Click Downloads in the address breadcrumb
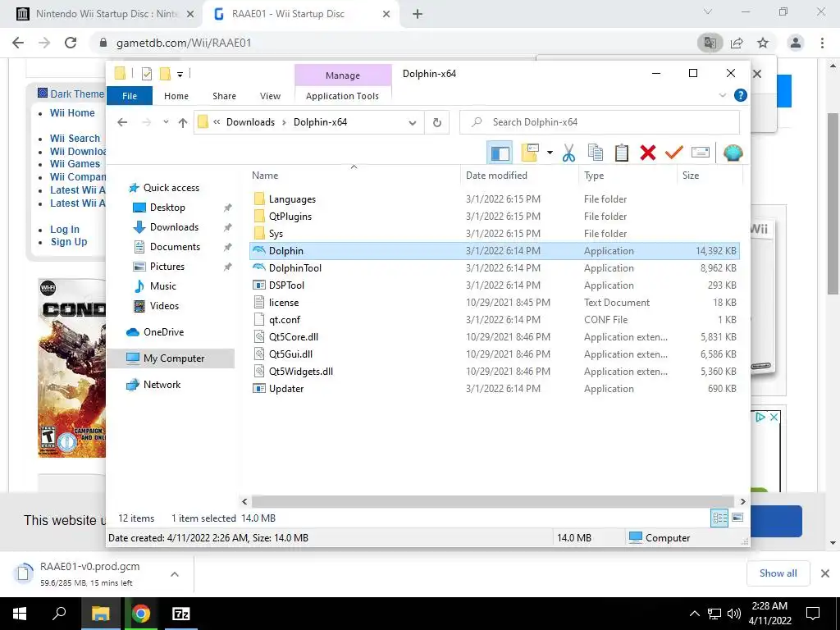 [x=250, y=122]
